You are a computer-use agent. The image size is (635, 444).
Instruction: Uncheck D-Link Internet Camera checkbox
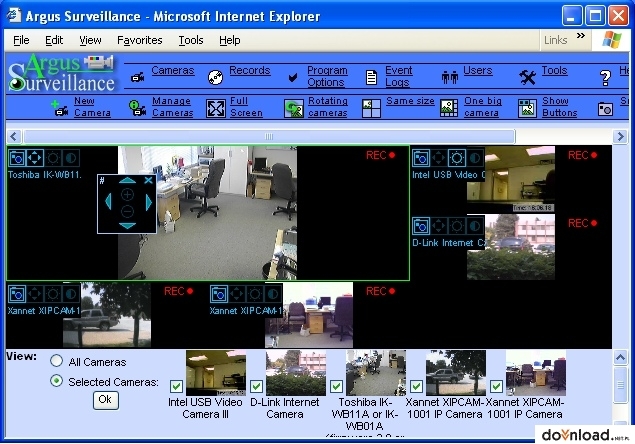256,386
